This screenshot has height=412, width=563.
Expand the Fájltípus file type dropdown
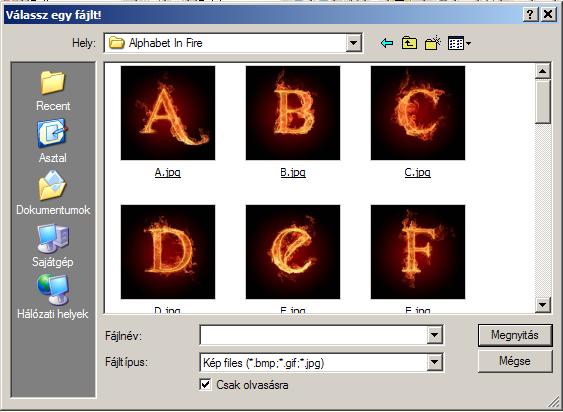tap(434, 362)
